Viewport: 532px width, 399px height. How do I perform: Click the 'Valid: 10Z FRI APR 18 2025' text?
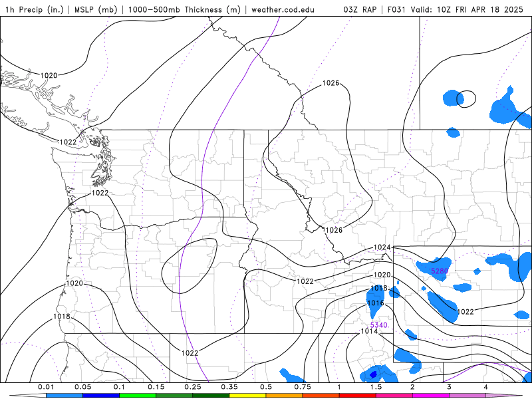(467, 9)
